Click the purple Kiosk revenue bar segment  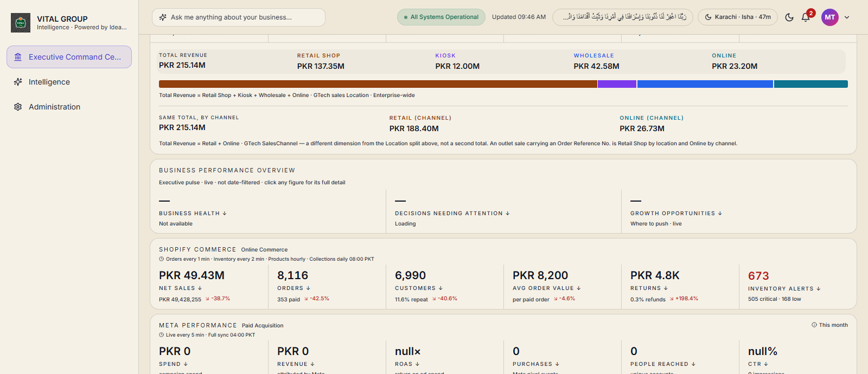point(617,84)
